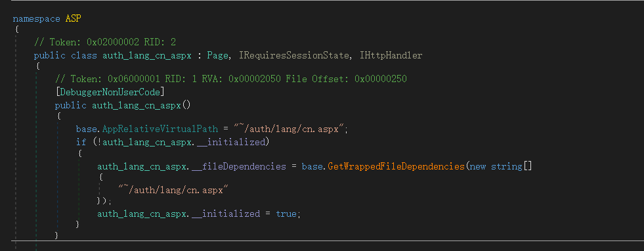
Task: Click the auth_lang_cn_aspx() constructor name
Action: 137,106
